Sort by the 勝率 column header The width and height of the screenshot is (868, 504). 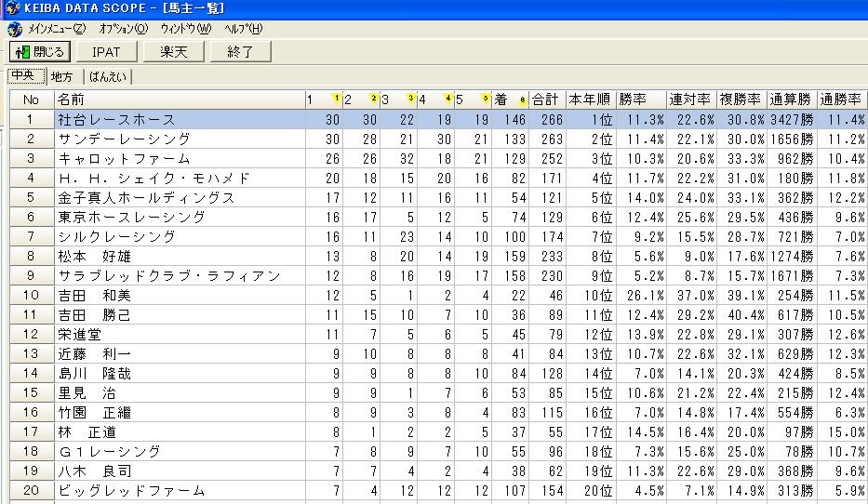click(641, 99)
